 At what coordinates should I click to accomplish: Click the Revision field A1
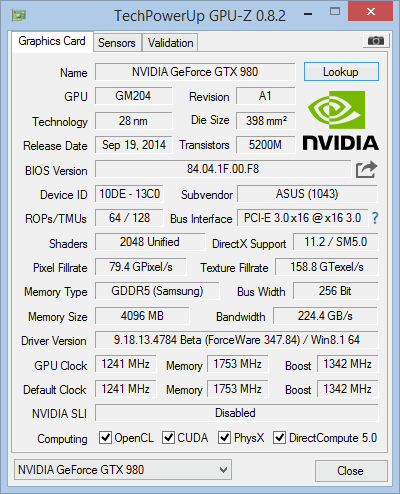(266, 96)
